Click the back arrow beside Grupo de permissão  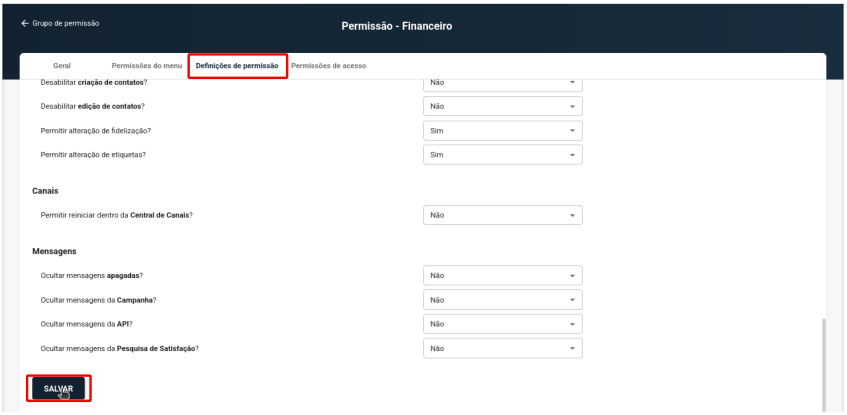[24, 24]
